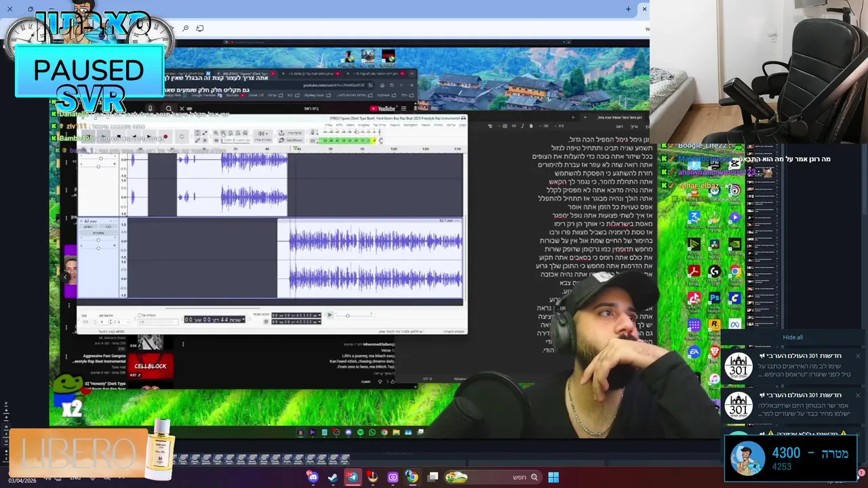Open the Meta desktop icon
The height and width of the screenshot is (488, 868).
734,325
